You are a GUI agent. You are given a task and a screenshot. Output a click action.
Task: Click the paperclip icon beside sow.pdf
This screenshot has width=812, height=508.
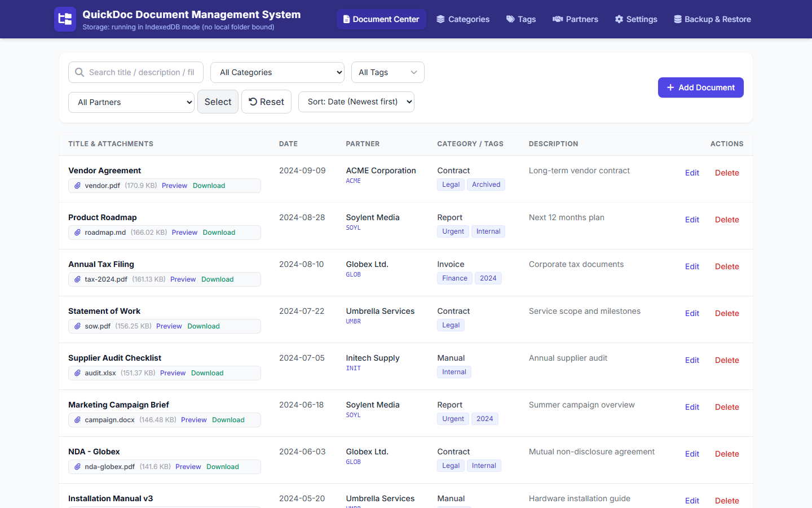pyautogui.click(x=78, y=326)
